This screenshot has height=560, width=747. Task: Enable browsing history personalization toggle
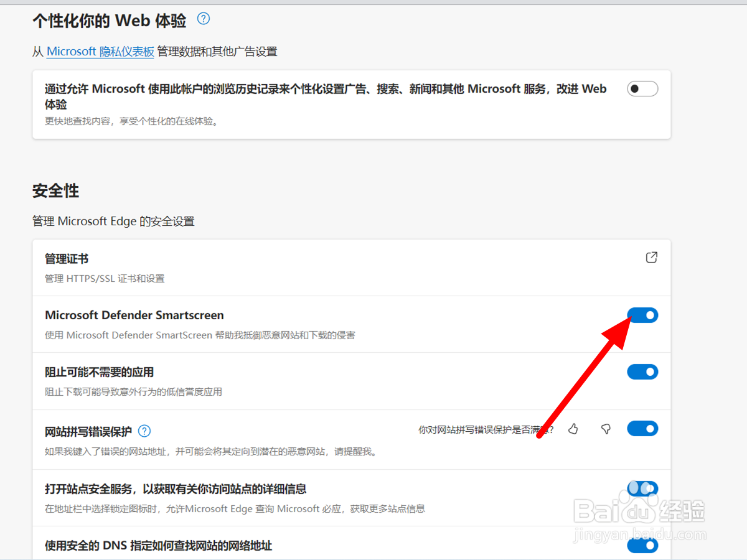click(x=642, y=89)
